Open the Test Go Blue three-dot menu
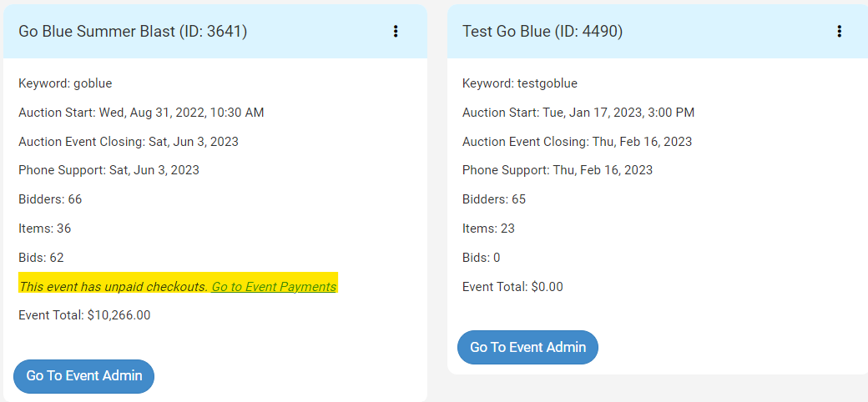This screenshot has height=402, width=868. pyautogui.click(x=839, y=32)
